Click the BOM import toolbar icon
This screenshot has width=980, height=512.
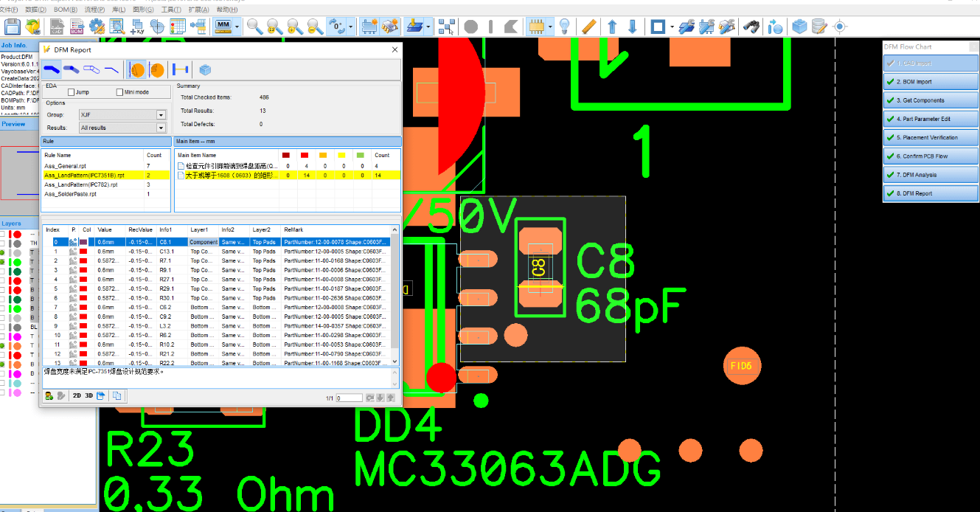coord(76,27)
